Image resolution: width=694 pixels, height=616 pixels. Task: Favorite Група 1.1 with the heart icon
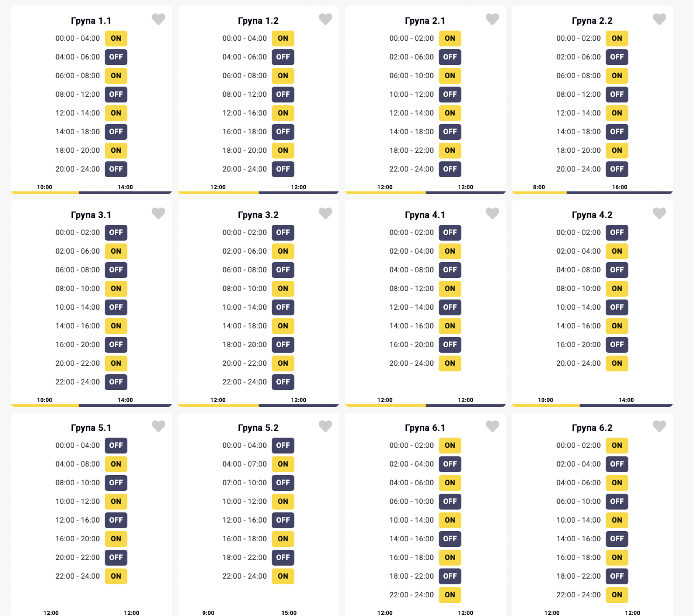tap(158, 19)
